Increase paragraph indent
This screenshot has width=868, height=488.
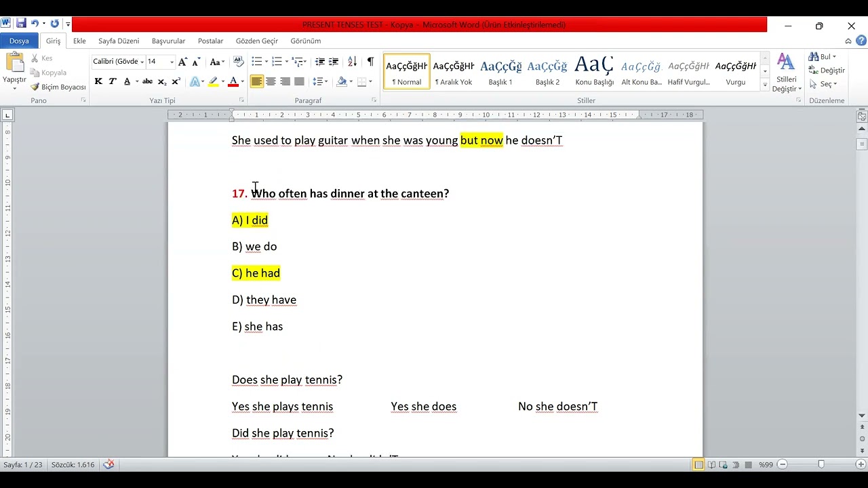(x=334, y=62)
